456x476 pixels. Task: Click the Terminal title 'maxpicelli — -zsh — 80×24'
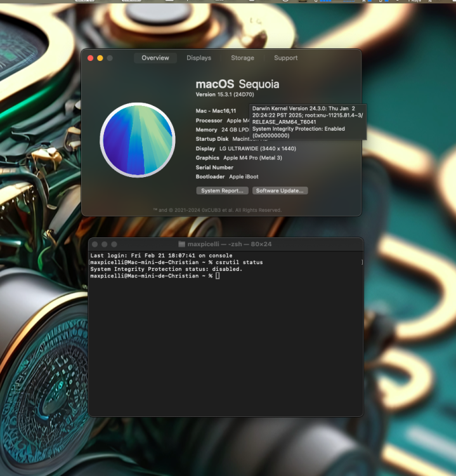[230, 244]
